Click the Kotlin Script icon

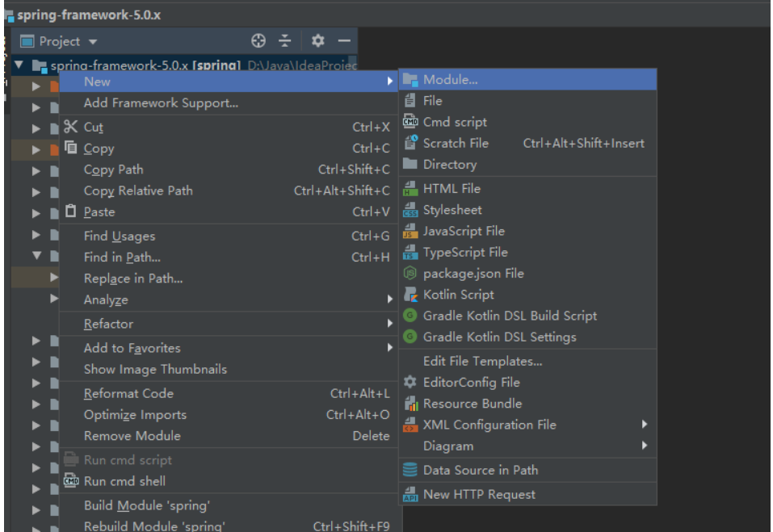tap(410, 295)
